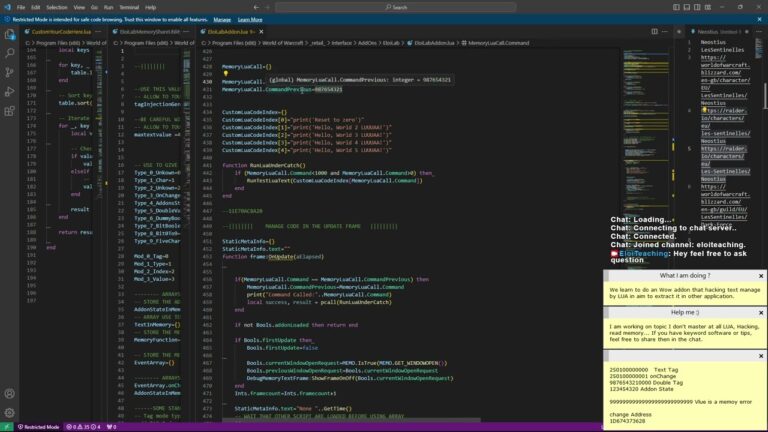Open remote window indicator in status bar

pyautogui.click(x=6, y=427)
